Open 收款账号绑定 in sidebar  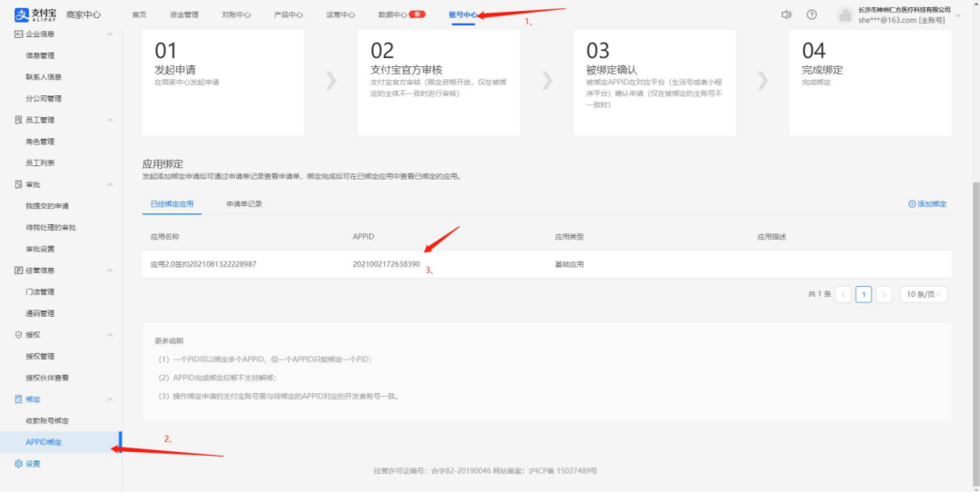[47, 420]
